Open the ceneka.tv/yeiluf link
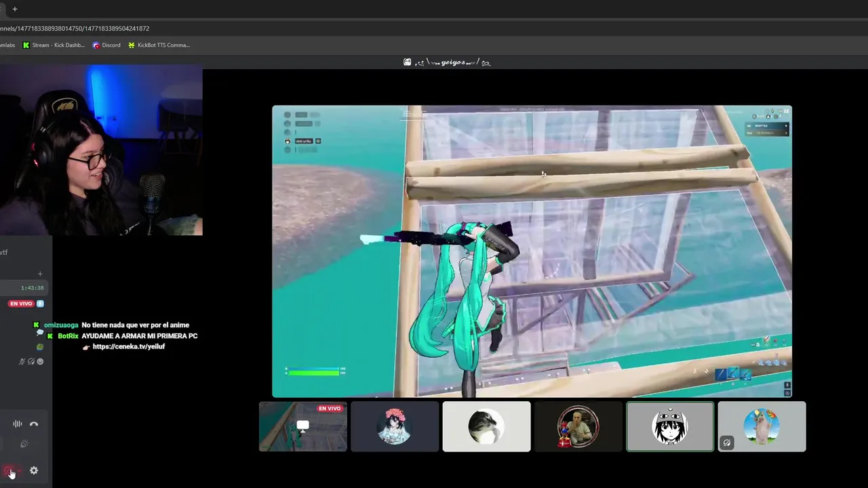The height and width of the screenshot is (488, 868). tap(129, 347)
